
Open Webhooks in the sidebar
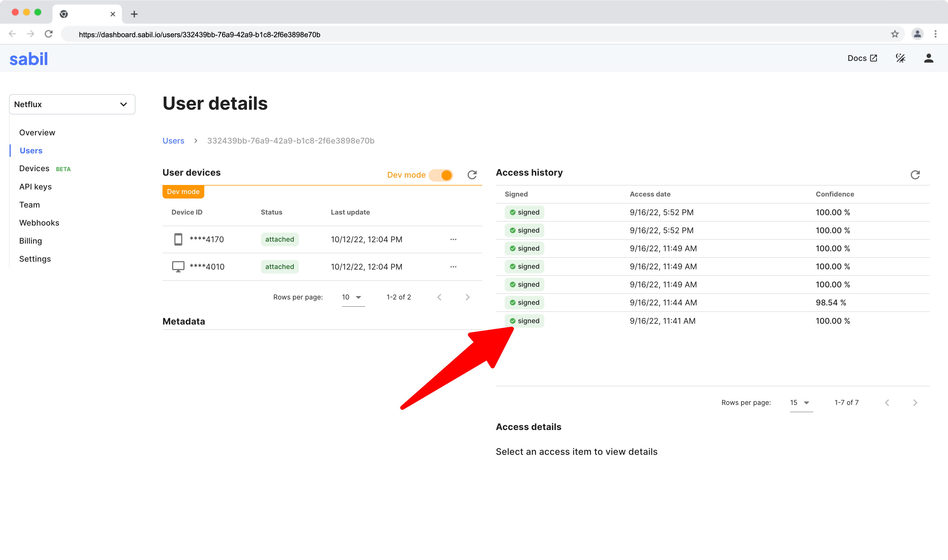39,223
